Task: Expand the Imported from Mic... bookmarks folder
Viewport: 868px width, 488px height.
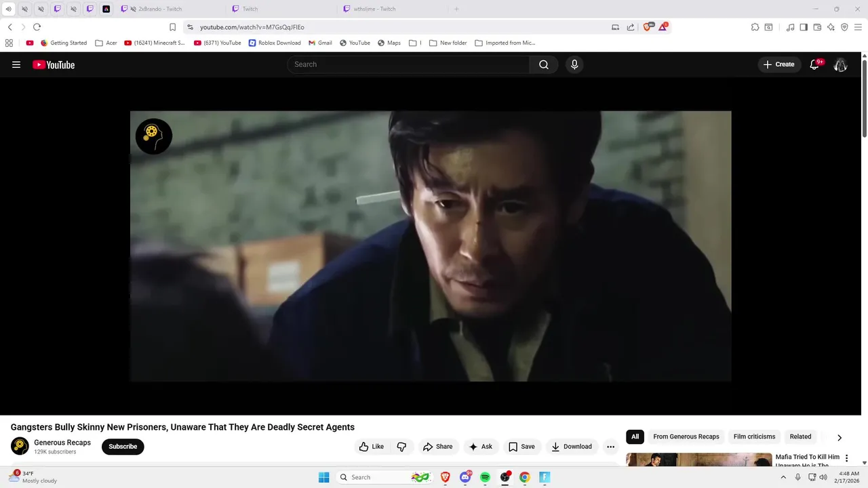Action: tap(505, 43)
